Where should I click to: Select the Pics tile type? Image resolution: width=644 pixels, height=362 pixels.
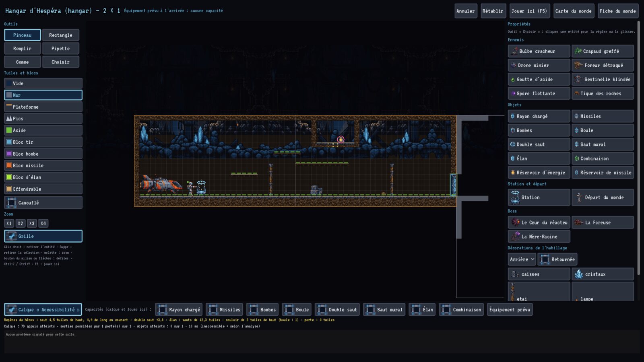tap(43, 118)
